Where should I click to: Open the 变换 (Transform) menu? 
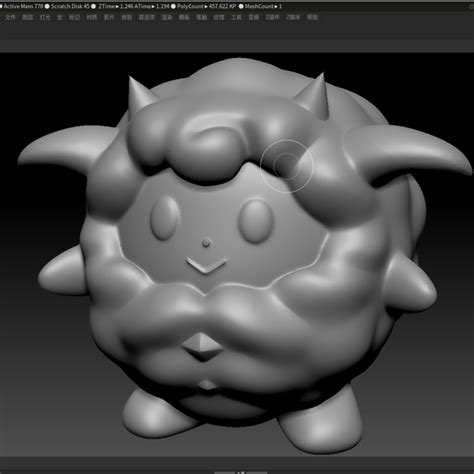point(253,17)
